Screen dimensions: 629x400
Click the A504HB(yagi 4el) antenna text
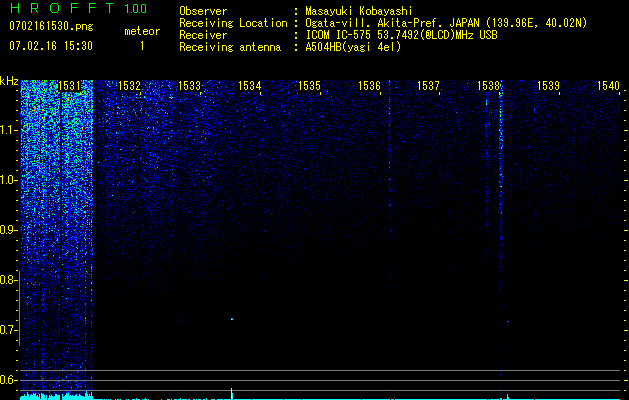pos(353,47)
